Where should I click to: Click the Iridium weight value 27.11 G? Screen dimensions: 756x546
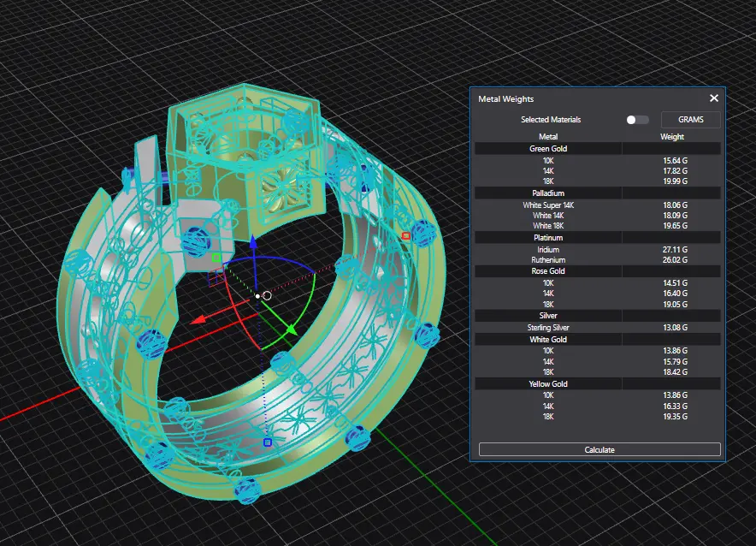[x=675, y=249]
